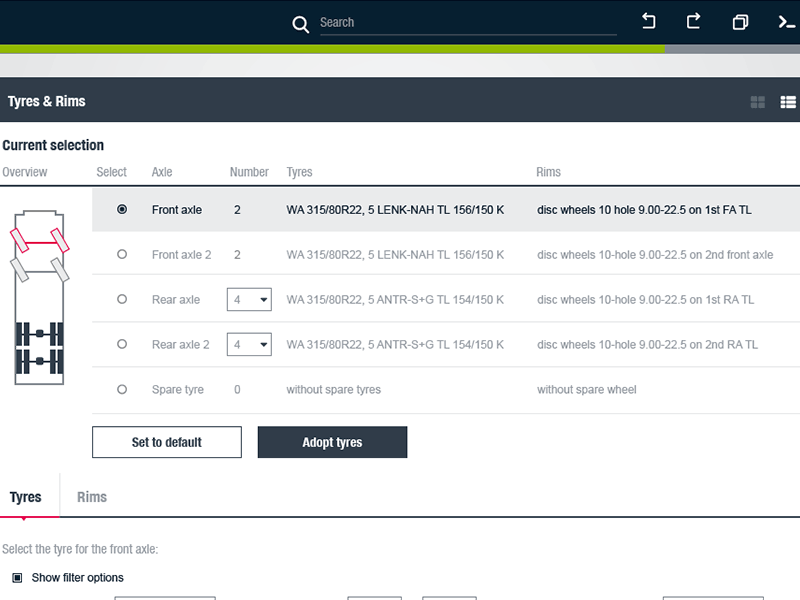Open the command prompt icon

[x=786, y=22]
